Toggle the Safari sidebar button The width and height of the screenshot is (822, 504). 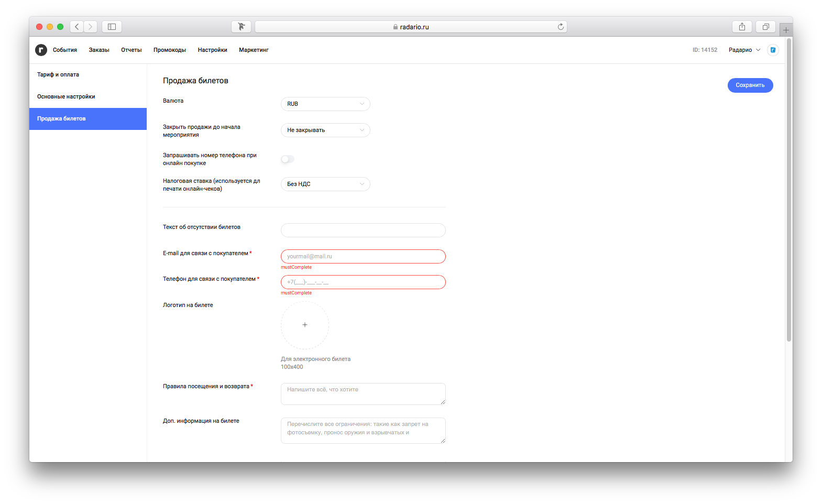pos(112,27)
